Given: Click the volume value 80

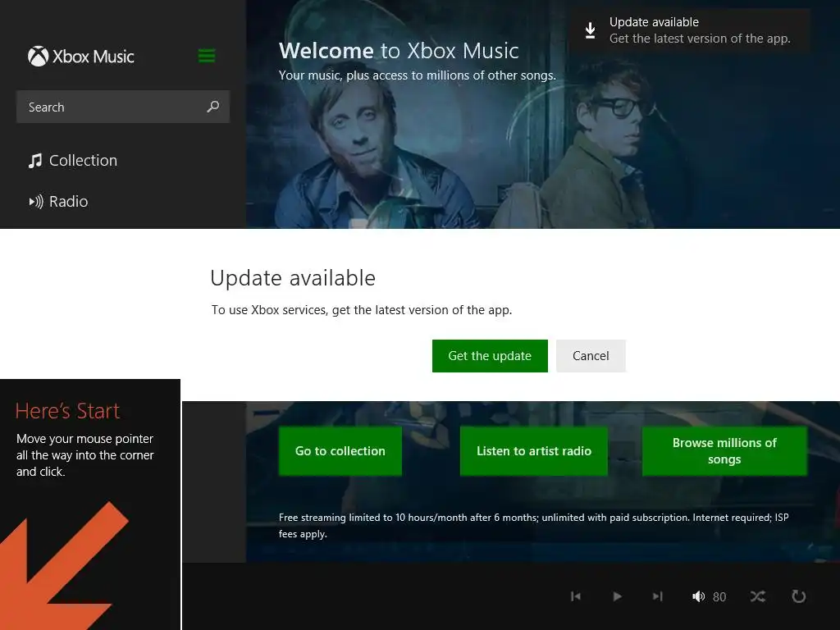Looking at the screenshot, I should [x=719, y=597].
